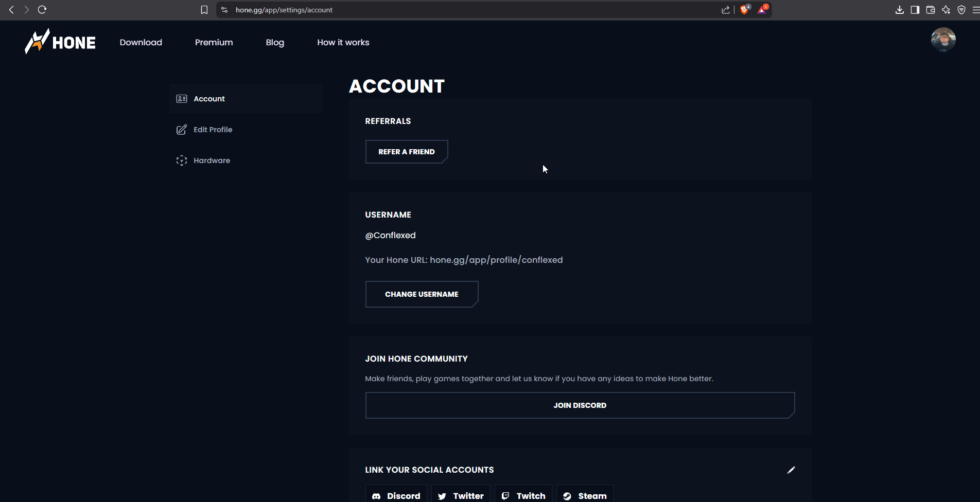This screenshot has height=502, width=980.
Task: Link the Steam social account label
Action: point(592,496)
